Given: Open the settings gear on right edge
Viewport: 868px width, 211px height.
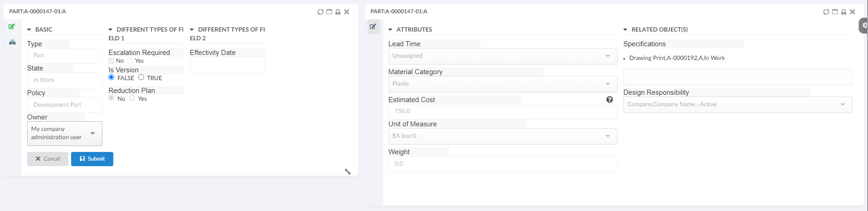Looking at the screenshot, I should point(864,26).
